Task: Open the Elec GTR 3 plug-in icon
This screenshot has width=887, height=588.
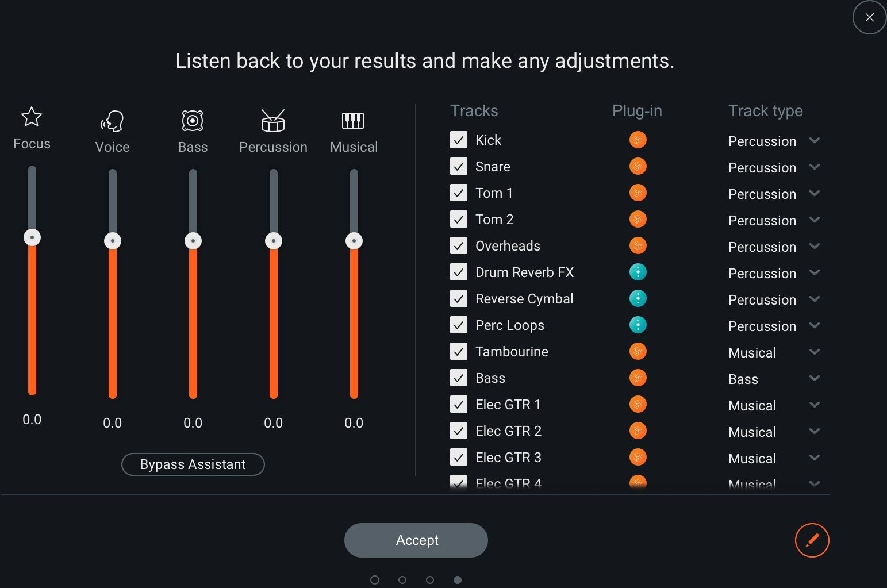Action: 638,457
